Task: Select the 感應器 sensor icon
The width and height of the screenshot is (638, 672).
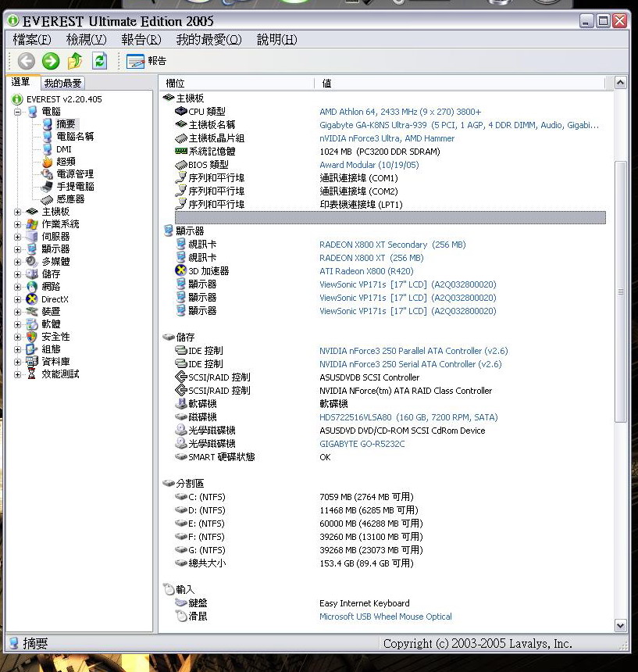Action: point(47,199)
